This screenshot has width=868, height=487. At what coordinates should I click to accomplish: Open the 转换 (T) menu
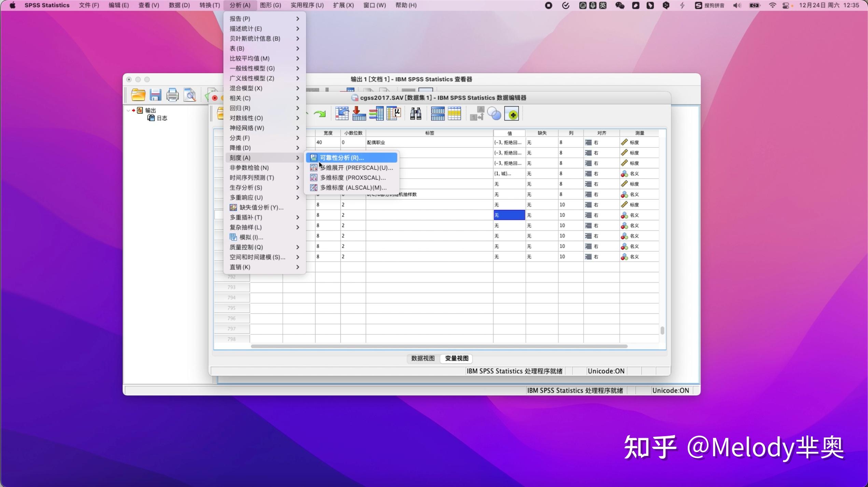(210, 5)
